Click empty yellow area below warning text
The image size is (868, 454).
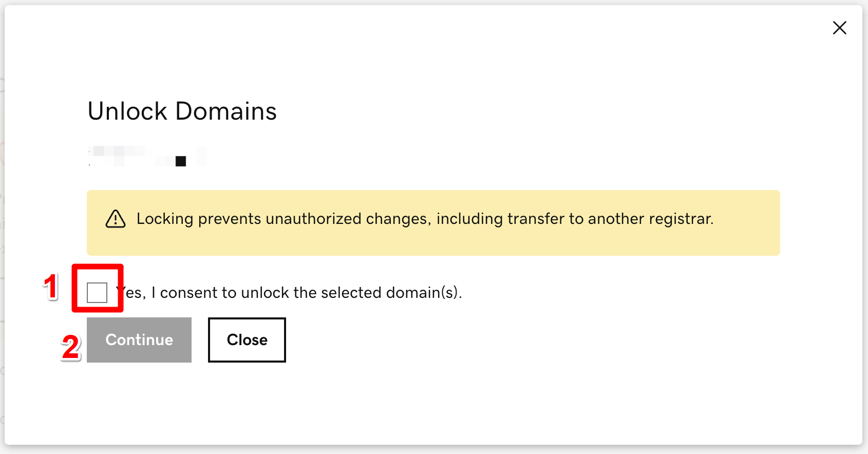tap(433, 243)
